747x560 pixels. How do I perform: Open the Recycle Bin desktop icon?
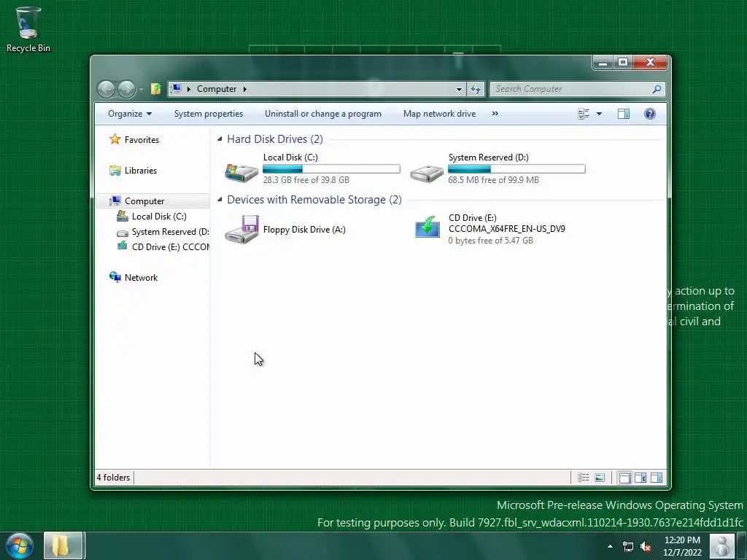(x=28, y=29)
